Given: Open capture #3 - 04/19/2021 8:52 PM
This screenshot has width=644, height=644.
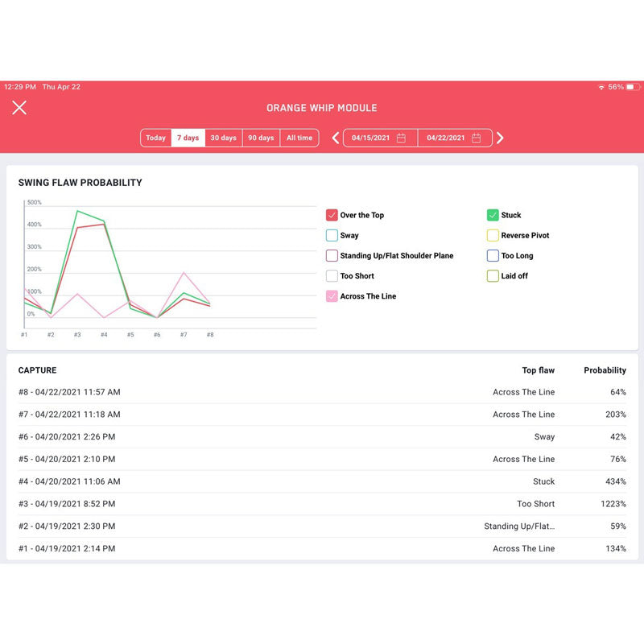Looking at the screenshot, I should [x=322, y=504].
